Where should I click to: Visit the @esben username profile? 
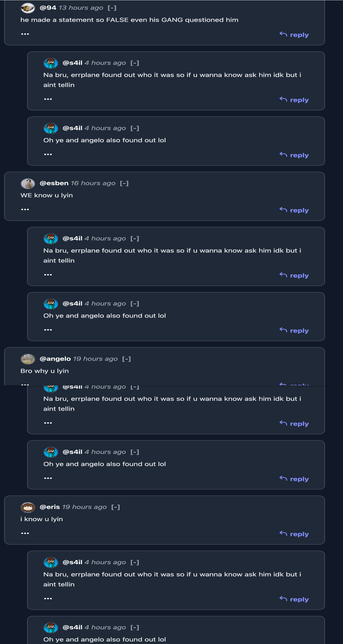(x=54, y=184)
